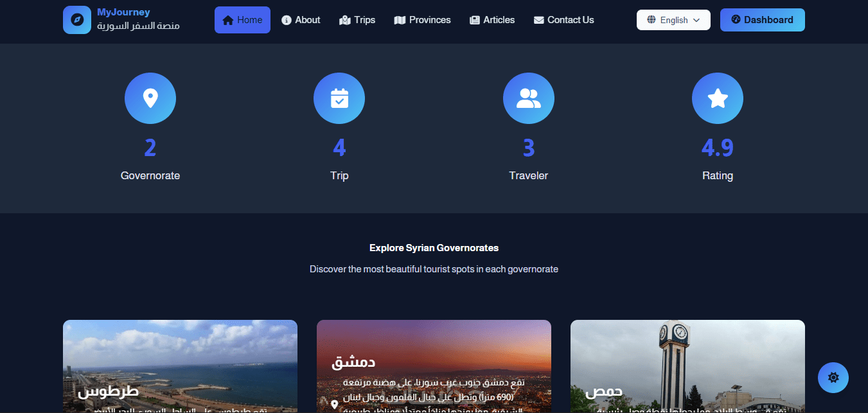This screenshot has height=413, width=868.
Task: Open the Tartus governorate card image
Action: pyautogui.click(x=180, y=366)
